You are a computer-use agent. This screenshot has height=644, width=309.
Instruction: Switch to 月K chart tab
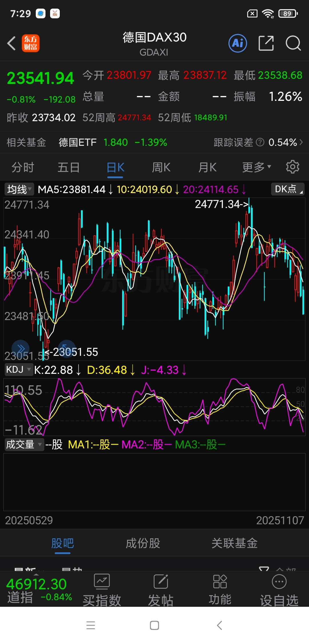click(x=207, y=167)
